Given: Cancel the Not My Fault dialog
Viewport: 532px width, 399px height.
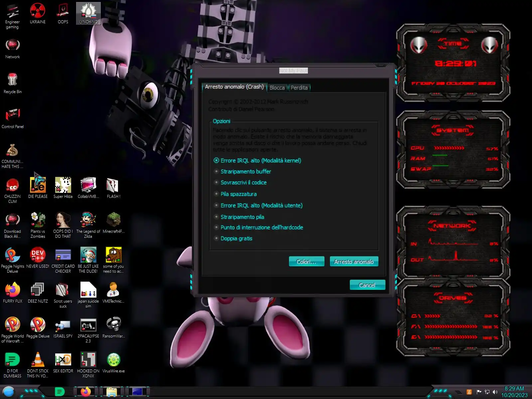Looking at the screenshot, I should coord(367,285).
